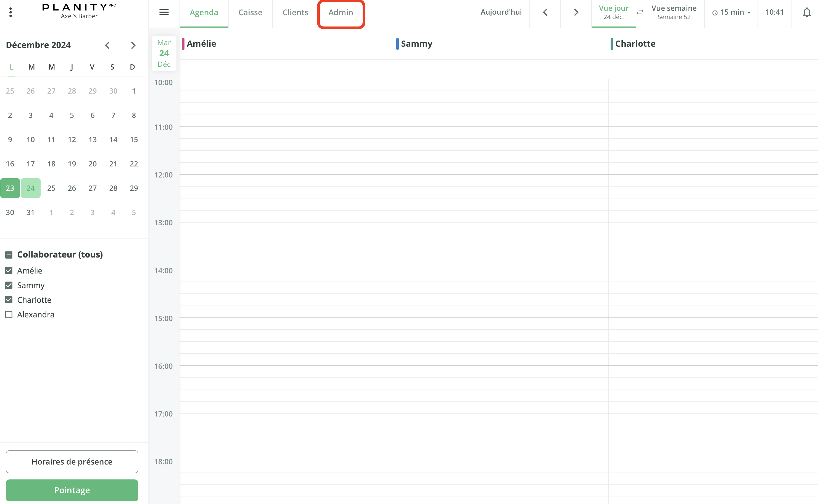Image resolution: width=818 pixels, height=504 pixels.
Task: Click the swap arrows between Vue jour and Vue semaine
Action: click(640, 12)
